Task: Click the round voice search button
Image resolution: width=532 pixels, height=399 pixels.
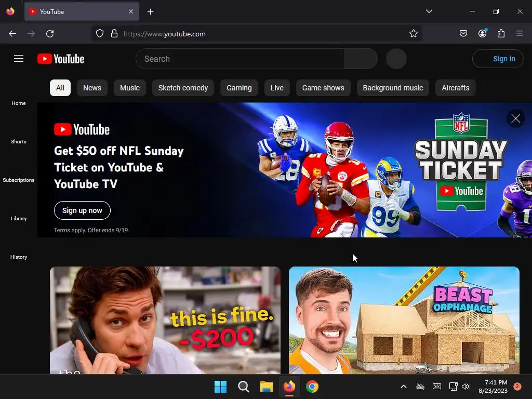Action: point(396,59)
